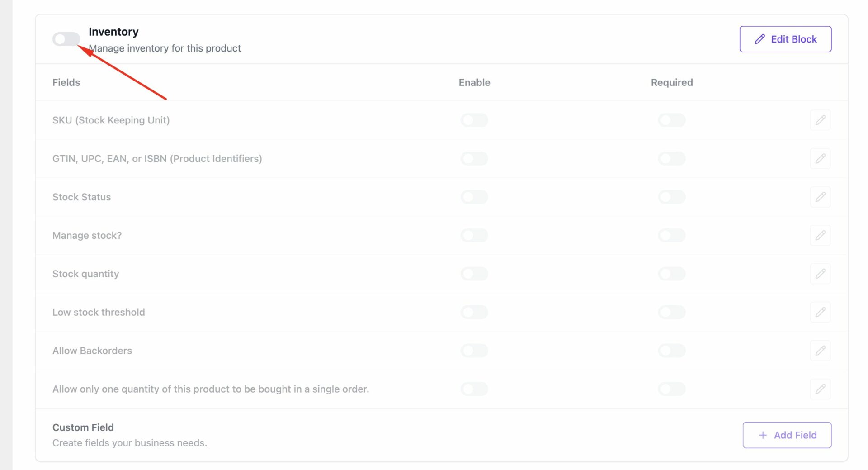Enable the Stock Status field

pyautogui.click(x=474, y=197)
